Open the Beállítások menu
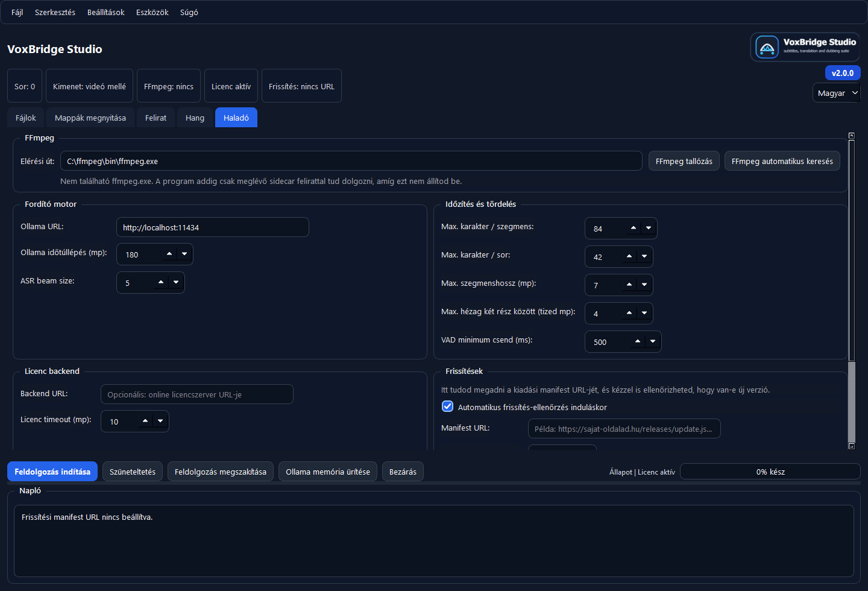Viewport: 868px width, 591px height. [105, 12]
